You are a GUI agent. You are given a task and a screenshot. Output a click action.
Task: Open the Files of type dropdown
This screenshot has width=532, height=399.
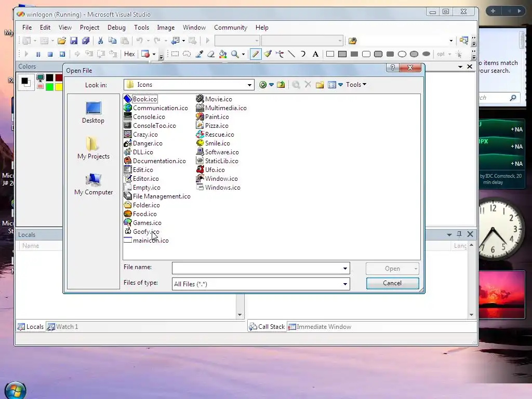(345, 284)
